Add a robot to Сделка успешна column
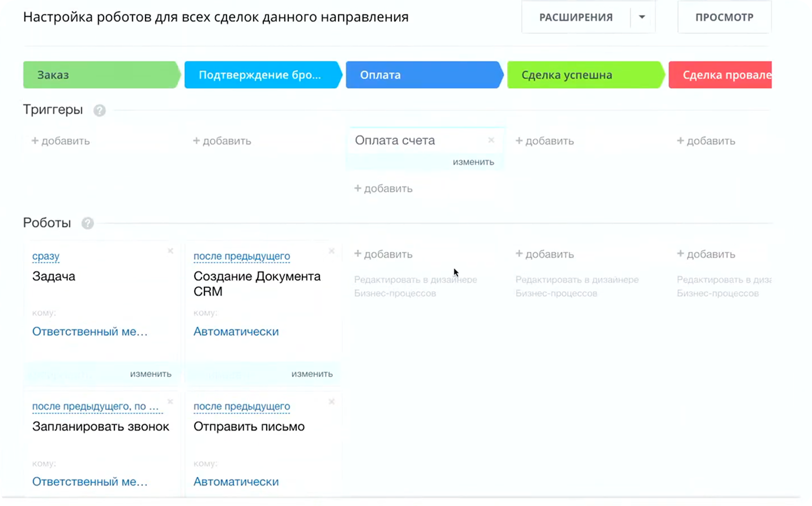The height and width of the screenshot is (506, 812). click(545, 254)
